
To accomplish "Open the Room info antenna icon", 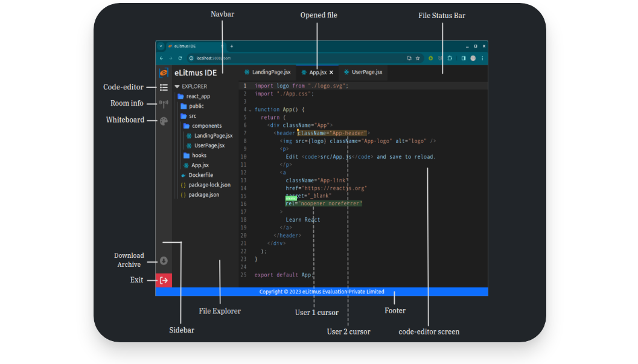I will [x=164, y=104].
